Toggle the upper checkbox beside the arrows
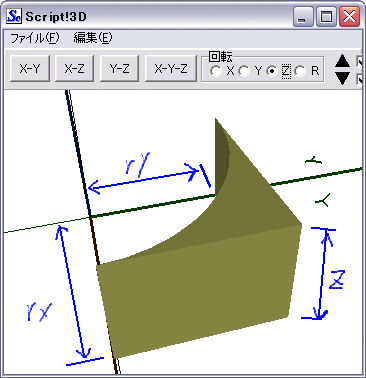The height and width of the screenshot is (378, 366). (359, 62)
